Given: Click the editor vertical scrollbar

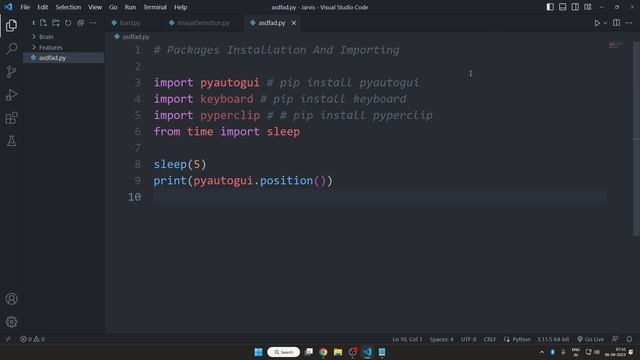Looking at the screenshot, I should click(x=636, y=139).
